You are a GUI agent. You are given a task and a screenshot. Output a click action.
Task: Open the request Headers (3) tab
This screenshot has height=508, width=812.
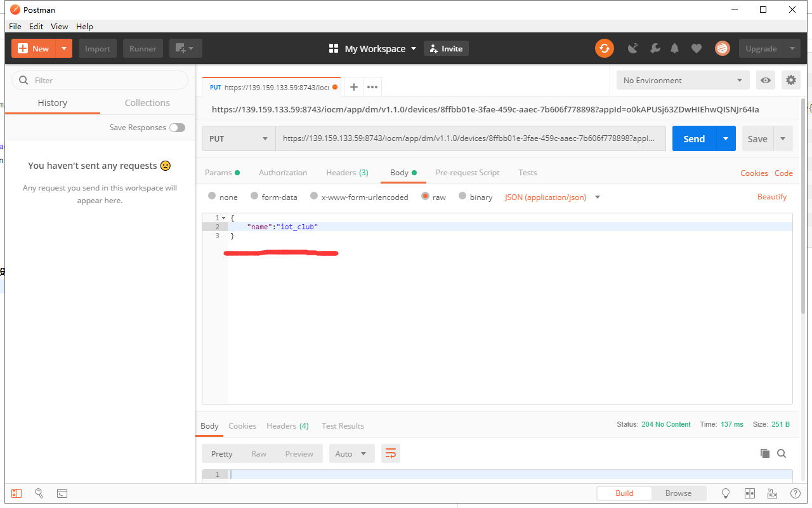(x=347, y=173)
